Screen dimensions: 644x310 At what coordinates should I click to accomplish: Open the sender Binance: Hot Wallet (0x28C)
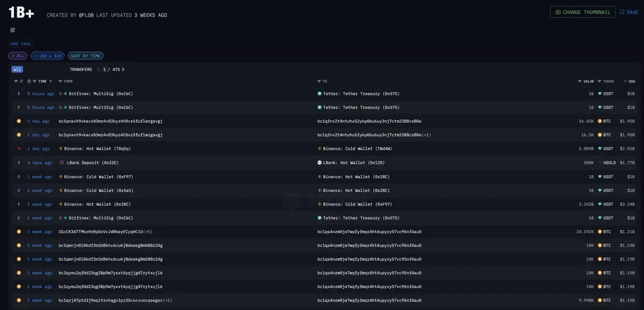point(97,204)
